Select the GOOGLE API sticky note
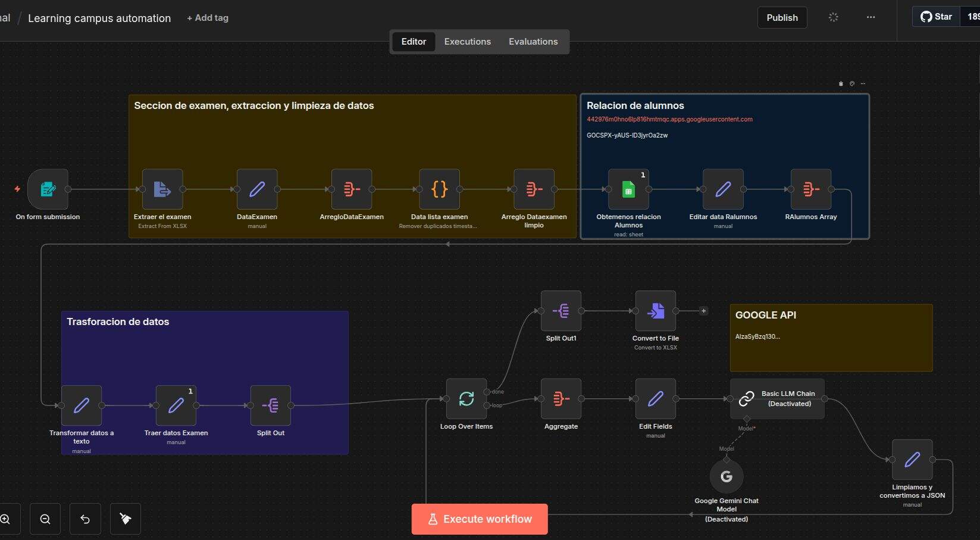The image size is (980, 540). tap(831, 338)
